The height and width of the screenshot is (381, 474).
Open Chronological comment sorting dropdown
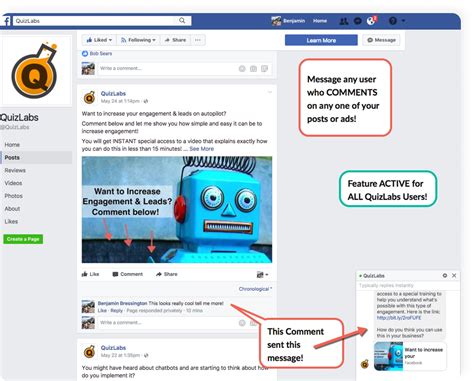click(255, 289)
